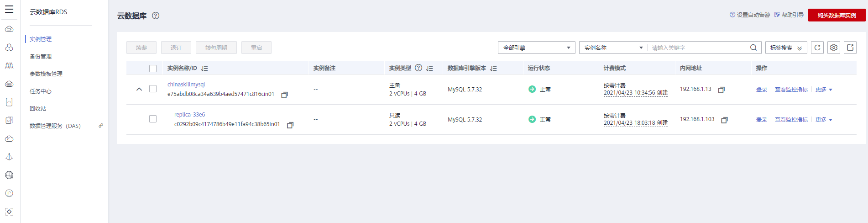868x223 pixels.
Task: Open the hamburger menu icon
Action: point(9,9)
